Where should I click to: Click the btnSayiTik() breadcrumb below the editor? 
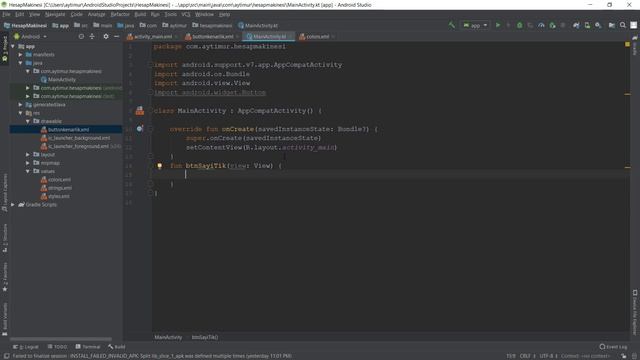(x=205, y=338)
